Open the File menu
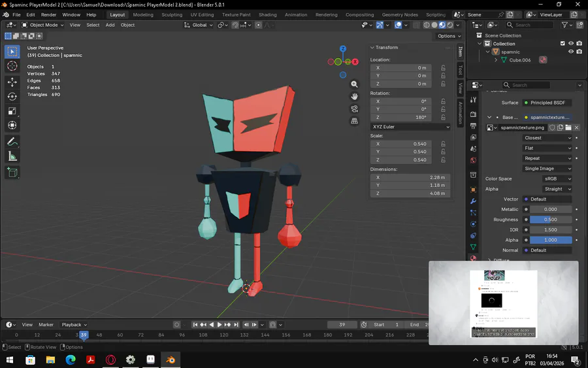Viewport: 588px width, 368px height. pyautogui.click(x=16, y=14)
